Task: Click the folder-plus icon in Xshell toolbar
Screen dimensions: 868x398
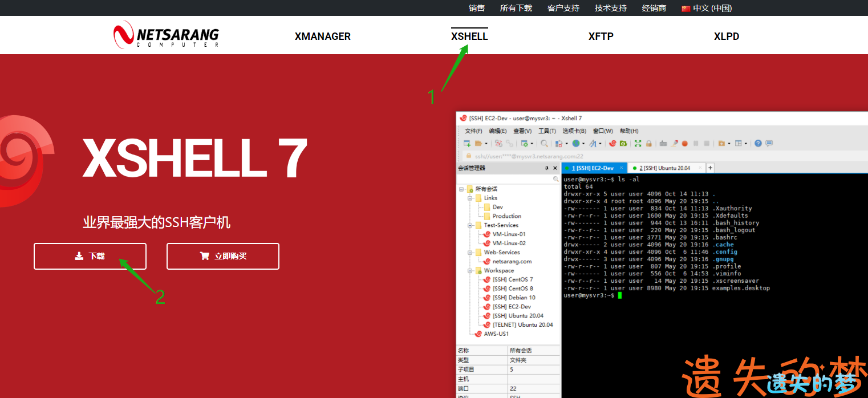Action: click(721, 143)
